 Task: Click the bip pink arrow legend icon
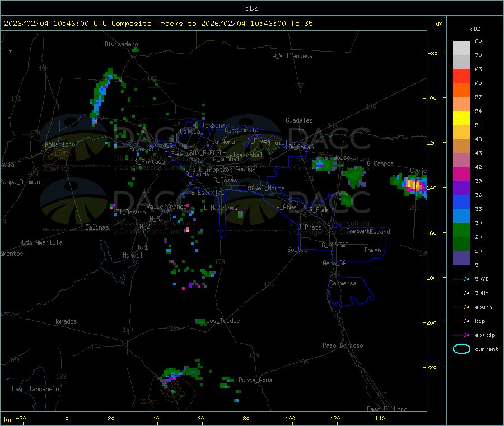461,321
